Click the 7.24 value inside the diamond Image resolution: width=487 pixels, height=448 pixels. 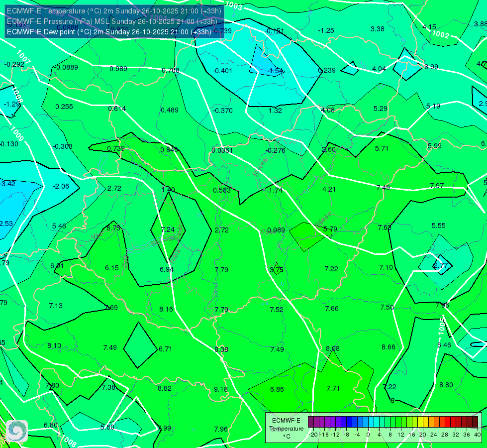(168, 229)
